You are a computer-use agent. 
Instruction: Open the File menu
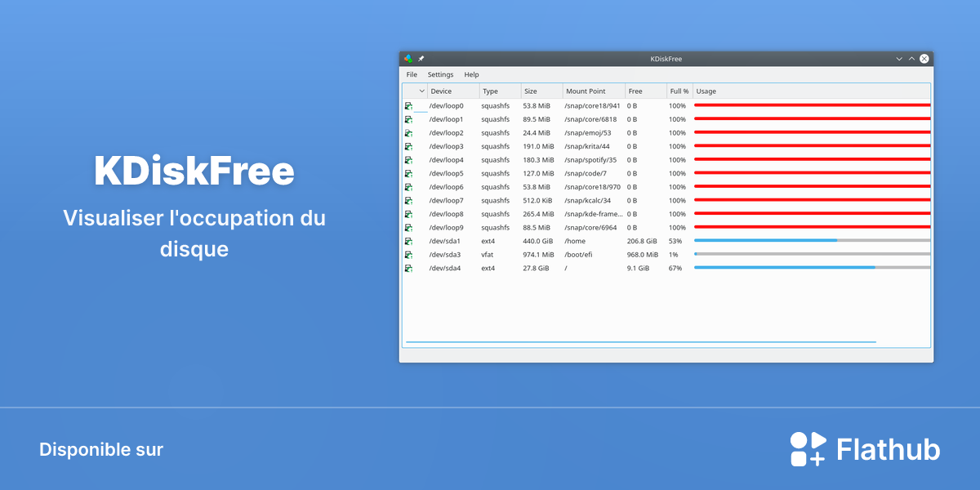coord(412,74)
